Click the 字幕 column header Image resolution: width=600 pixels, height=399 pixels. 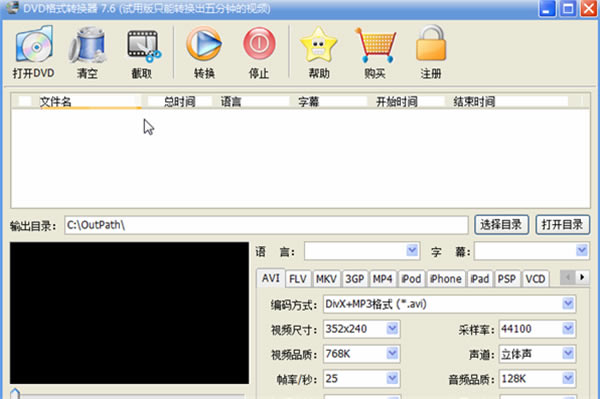point(332,101)
